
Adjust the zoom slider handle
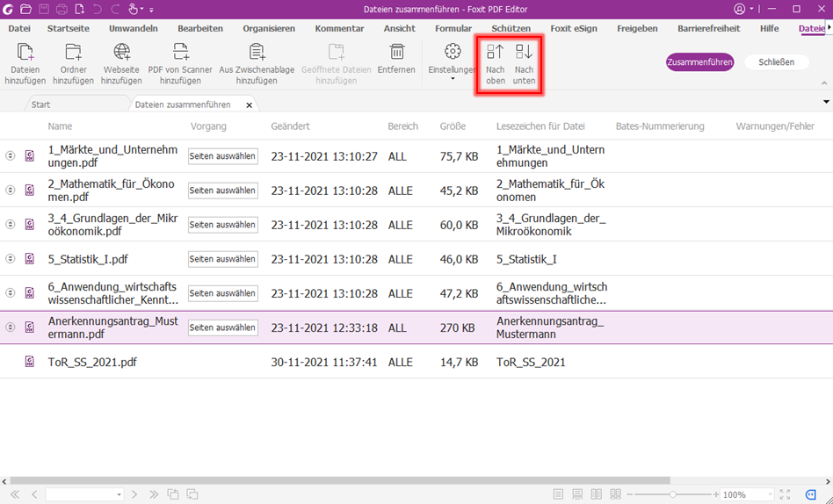pyautogui.click(x=672, y=494)
